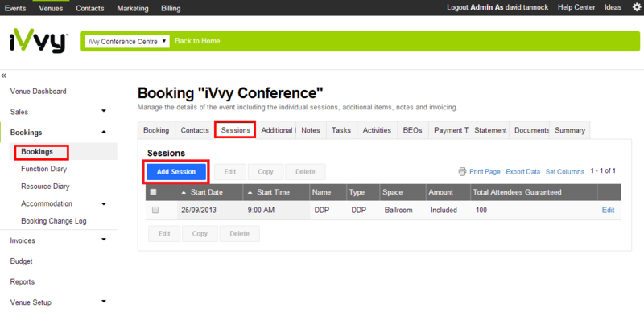This screenshot has width=644, height=320.
Task: Click Logout in the top bar
Action: [457, 7]
